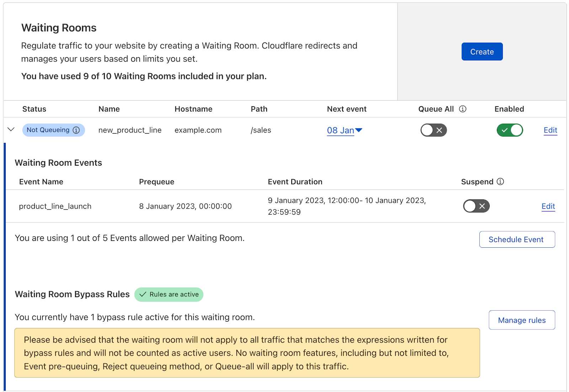
Task: Click the Status column header
Action: [34, 109]
